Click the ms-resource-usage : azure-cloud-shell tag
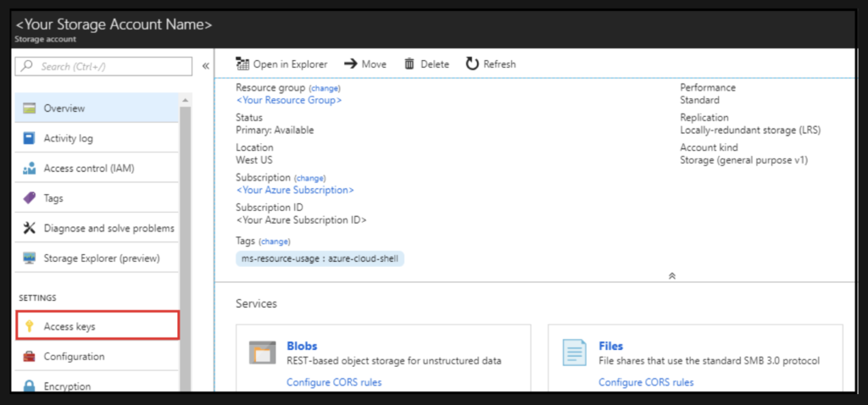This screenshot has width=868, height=405. click(x=320, y=258)
